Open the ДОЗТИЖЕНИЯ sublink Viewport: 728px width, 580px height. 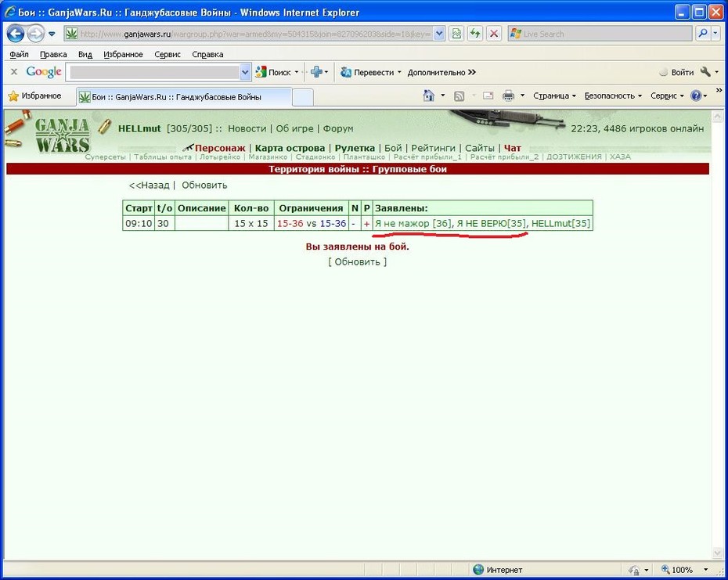pyautogui.click(x=574, y=157)
